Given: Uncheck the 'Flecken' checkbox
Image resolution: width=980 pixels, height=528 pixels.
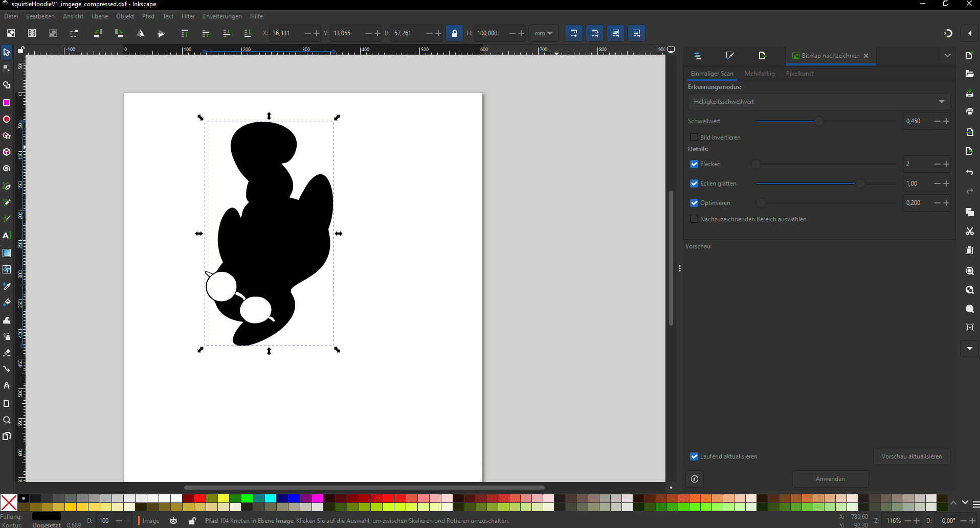Looking at the screenshot, I should click(694, 164).
